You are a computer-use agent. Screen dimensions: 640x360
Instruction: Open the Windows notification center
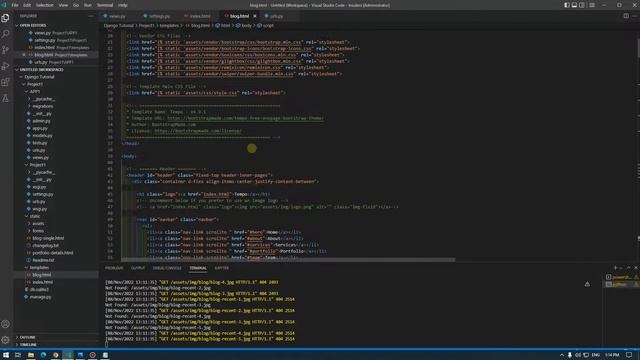(x=629, y=355)
